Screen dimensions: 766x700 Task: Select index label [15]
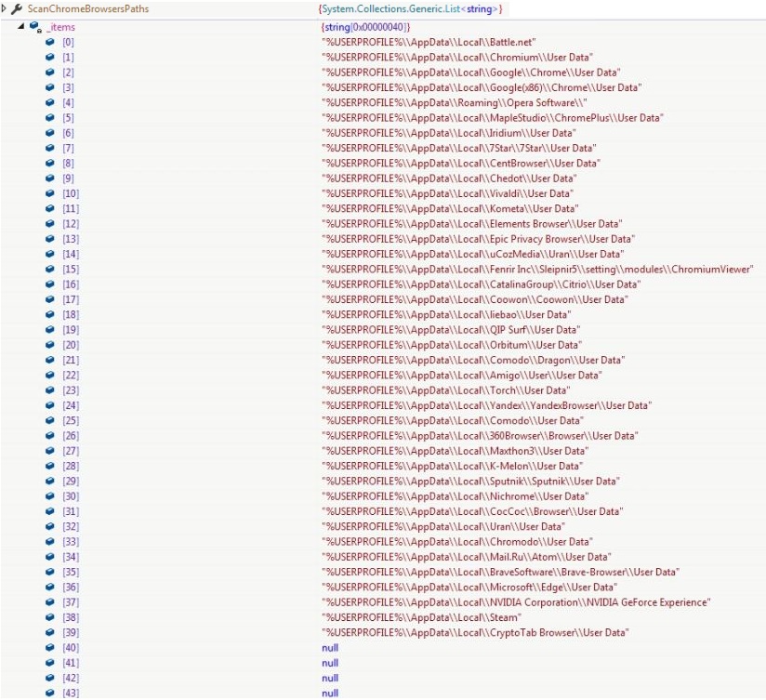(x=71, y=270)
